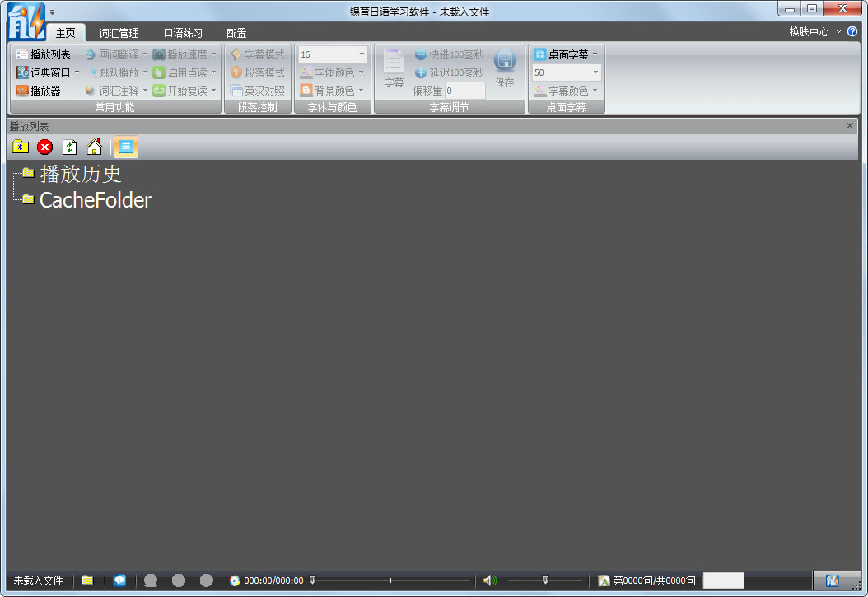Expand the 词典窗口 dropdown arrow
Viewport: 868px width, 597px height.
(x=77, y=72)
